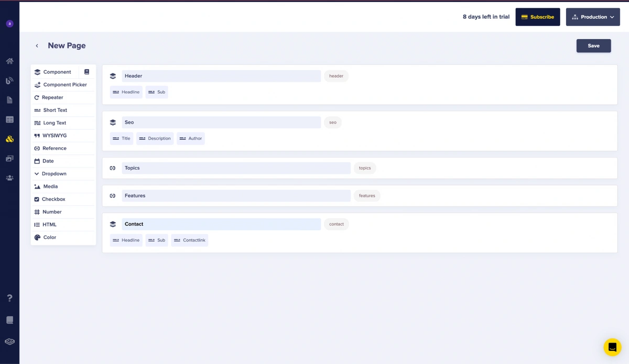Click the Contact component name field

[x=221, y=224]
